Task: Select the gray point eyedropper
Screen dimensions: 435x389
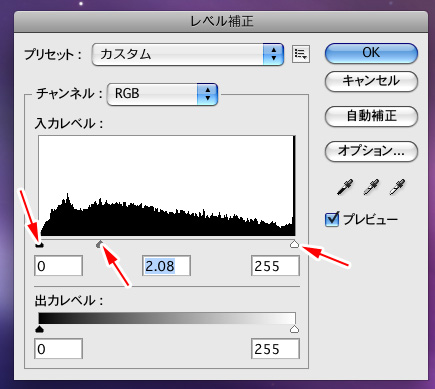Action: (x=371, y=187)
